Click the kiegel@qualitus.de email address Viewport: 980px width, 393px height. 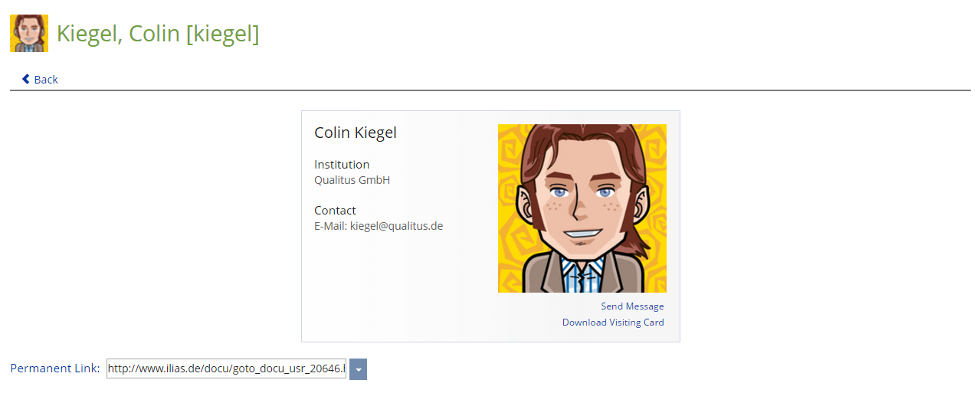tap(396, 226)
